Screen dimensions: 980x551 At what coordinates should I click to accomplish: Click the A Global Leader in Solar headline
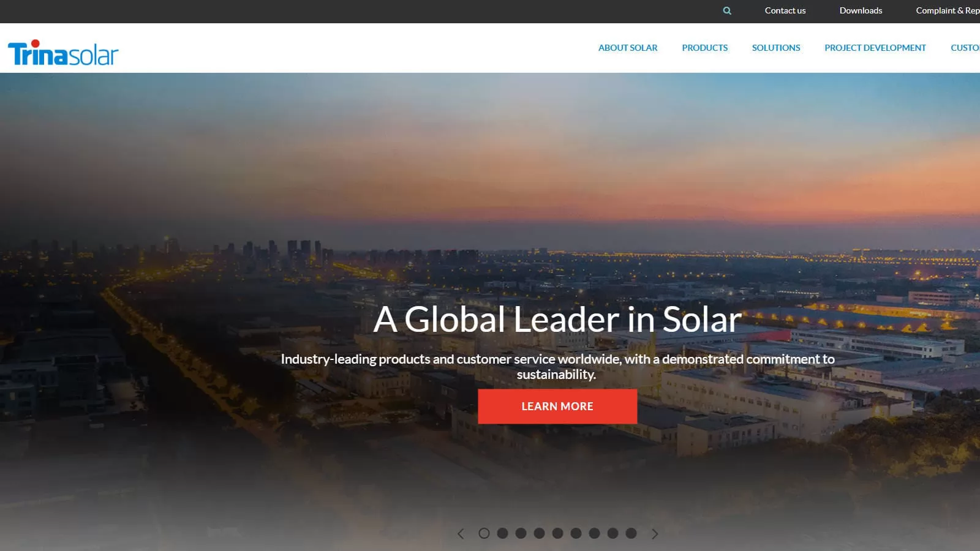pos(557,319)
